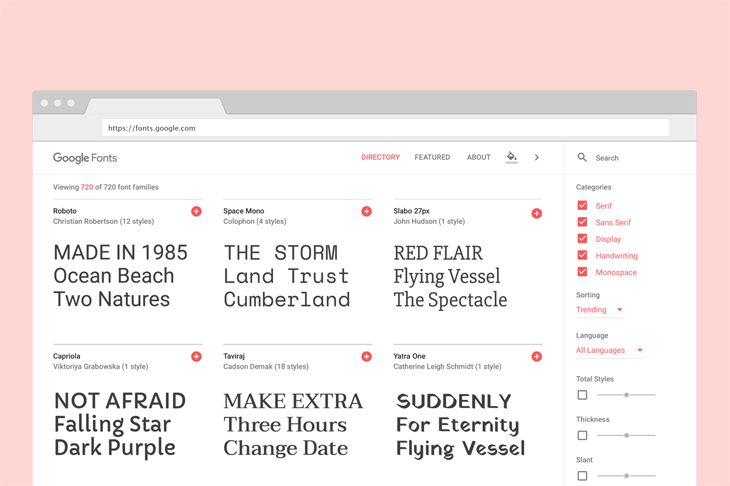Enable the Total Styles filter checkbox
Viewport: 730px width, 486px height.
(582, 395)
